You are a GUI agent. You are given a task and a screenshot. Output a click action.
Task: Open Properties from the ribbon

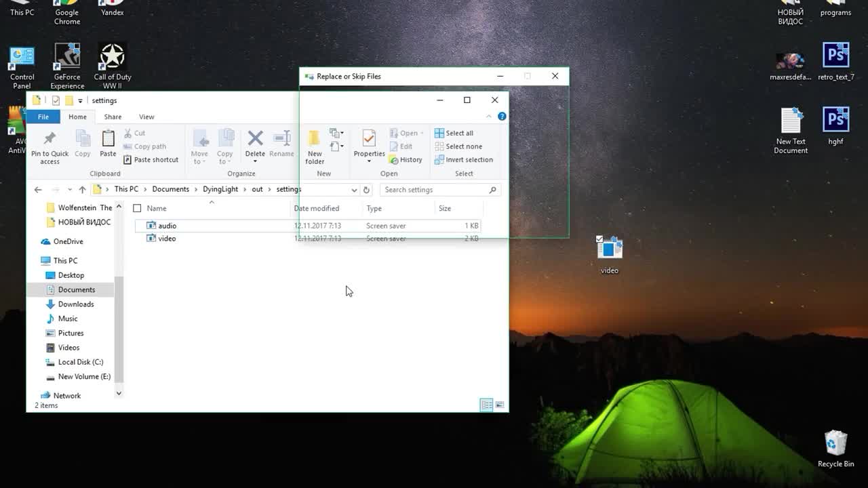(x=369, y=140)
